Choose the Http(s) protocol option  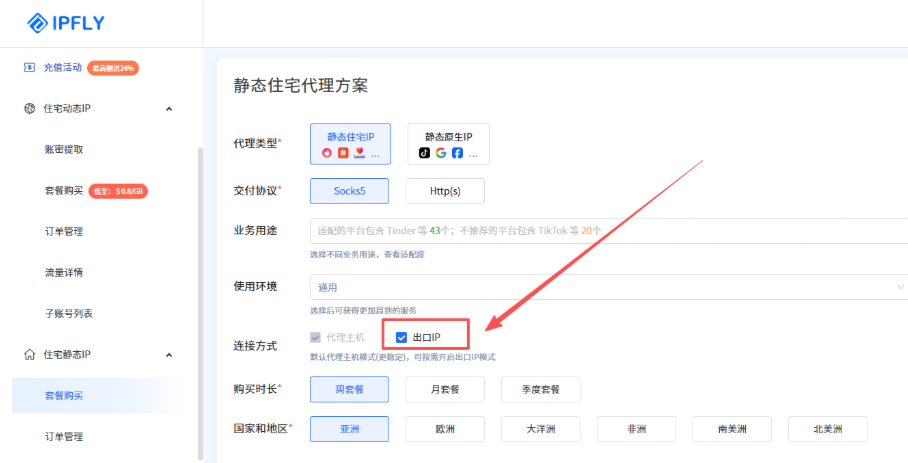(445, 191)
